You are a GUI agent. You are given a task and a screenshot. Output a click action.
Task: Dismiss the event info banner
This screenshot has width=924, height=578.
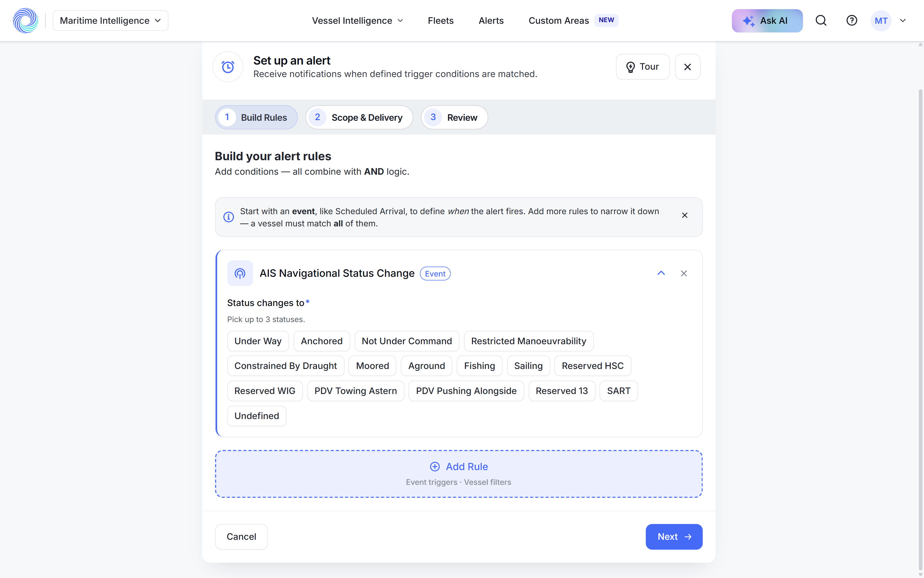[685, 215]
